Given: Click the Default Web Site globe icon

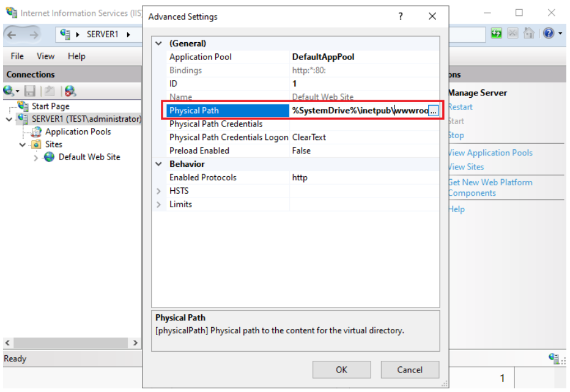Looking at the screenshot, I should point(50,157).
